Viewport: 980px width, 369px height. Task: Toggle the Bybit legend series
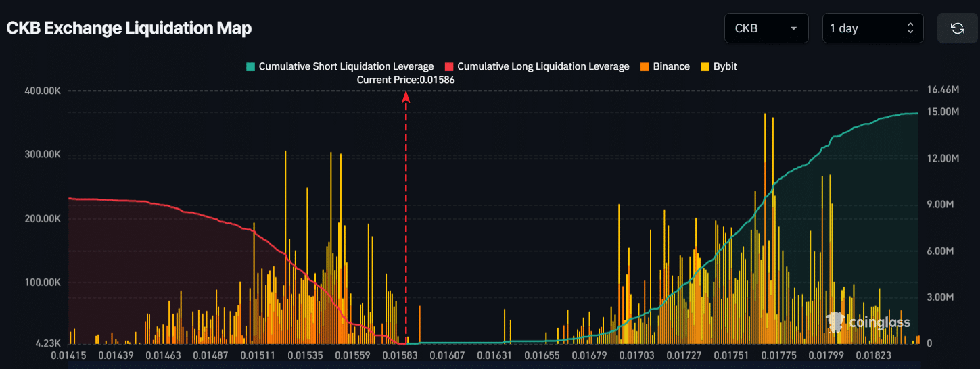pyautogui.click(x=719, y=66)
